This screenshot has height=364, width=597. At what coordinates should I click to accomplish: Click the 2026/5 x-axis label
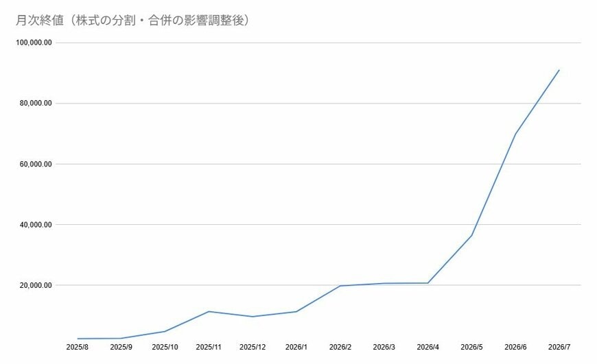471,347
